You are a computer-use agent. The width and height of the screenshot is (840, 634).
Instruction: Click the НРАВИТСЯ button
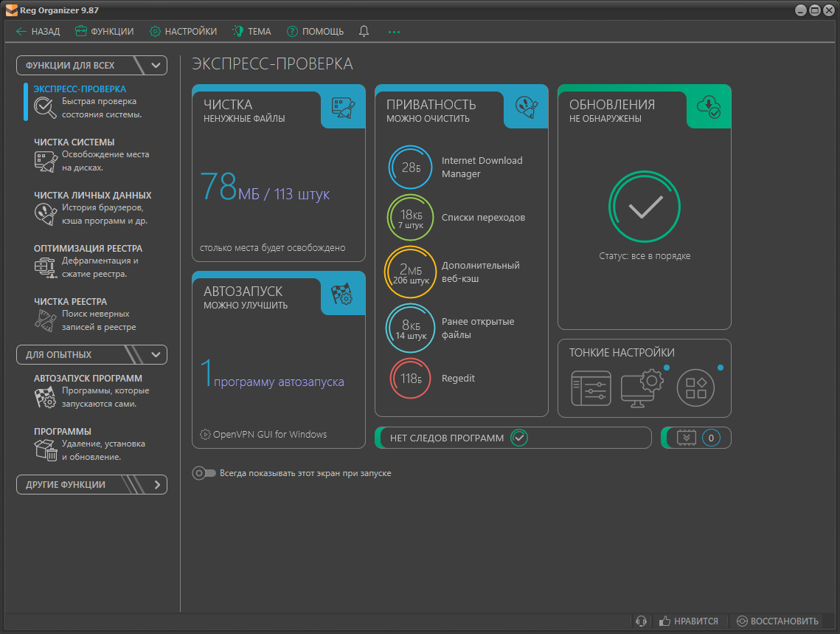tap(689, 621)
